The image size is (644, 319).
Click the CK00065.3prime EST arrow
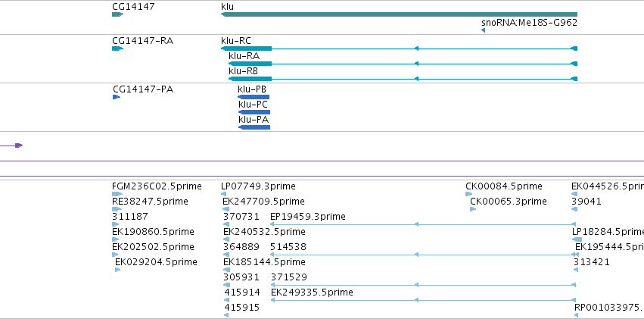473,209
